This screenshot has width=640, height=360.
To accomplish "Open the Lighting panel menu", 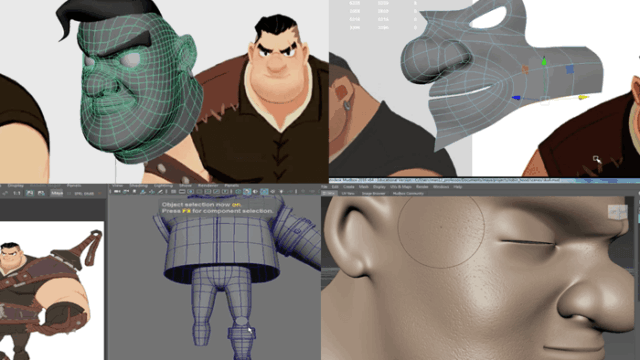I will click(x=163, y=186).
